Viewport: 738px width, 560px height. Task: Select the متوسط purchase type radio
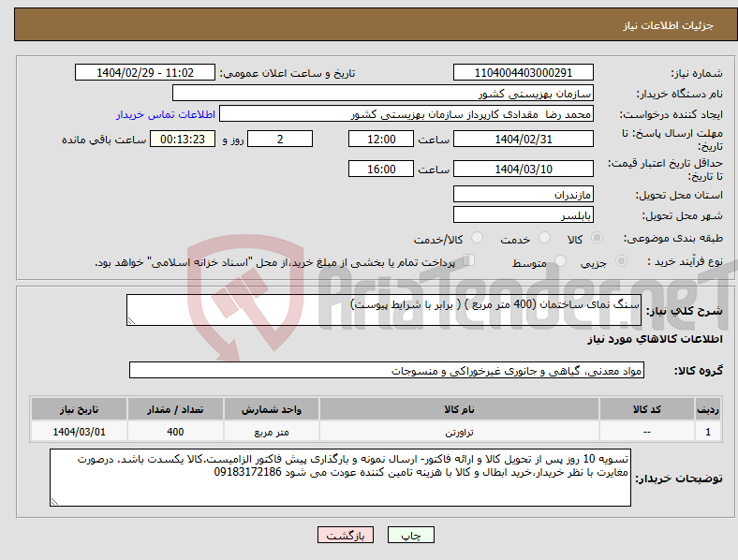560,260
